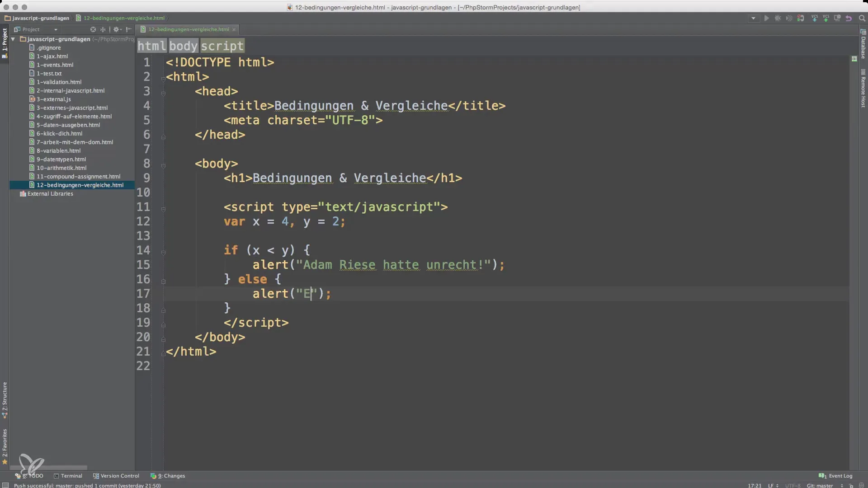This screenshot has height=488, width=868.
Task: Click UTF-8 encoding in status bar
Action: [793, 485]
